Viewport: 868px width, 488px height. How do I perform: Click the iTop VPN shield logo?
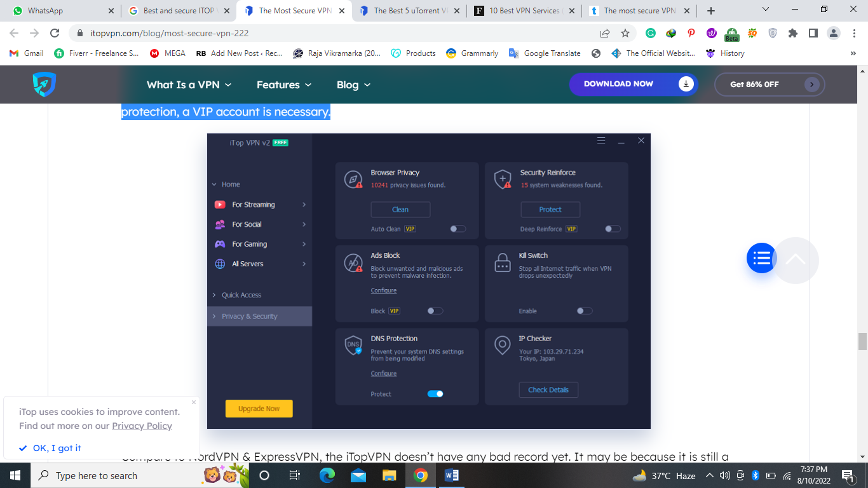[44, 84]
